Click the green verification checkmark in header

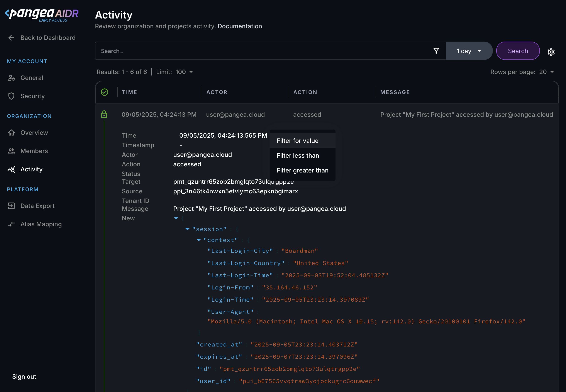click(105, 92)
